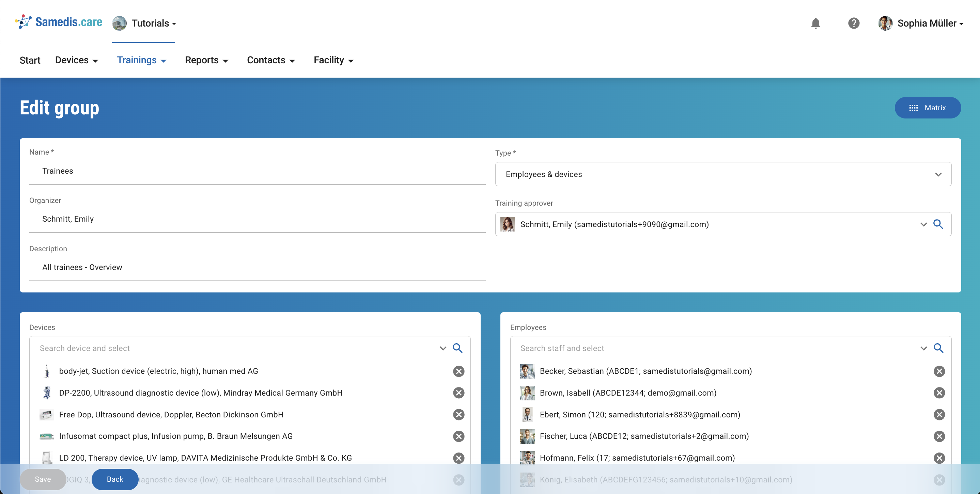Edit the Name field Trainees
The height and width of the screenshot is (494, 980).
[257, 171]
